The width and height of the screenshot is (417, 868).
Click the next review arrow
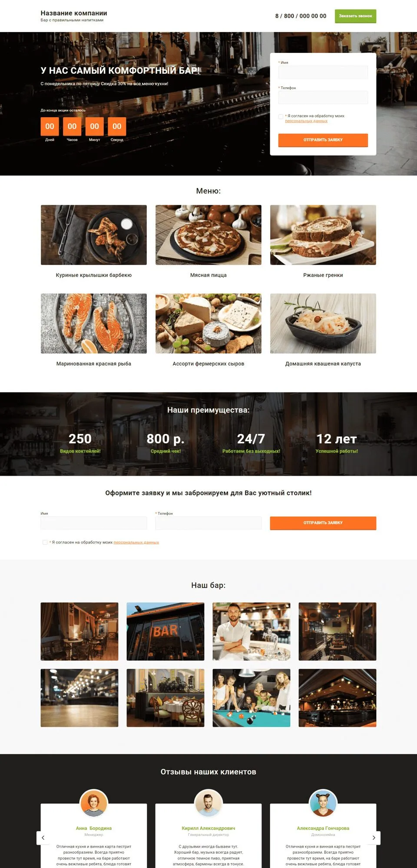pyautogui.click(x=374, y=838)
